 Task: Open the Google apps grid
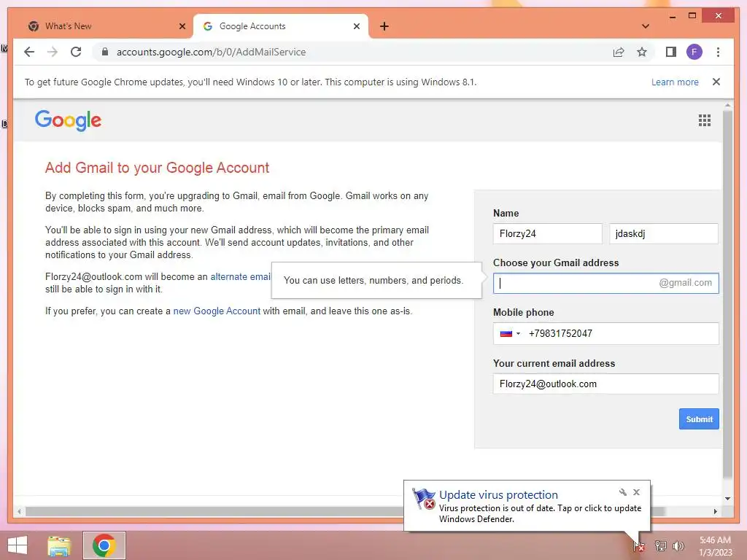705,120
